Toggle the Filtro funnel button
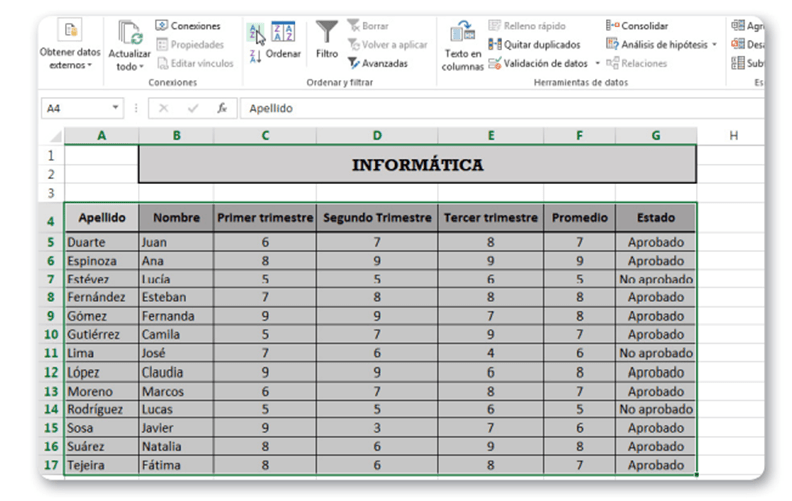792x501 pixels. click(x=327, y=40)
